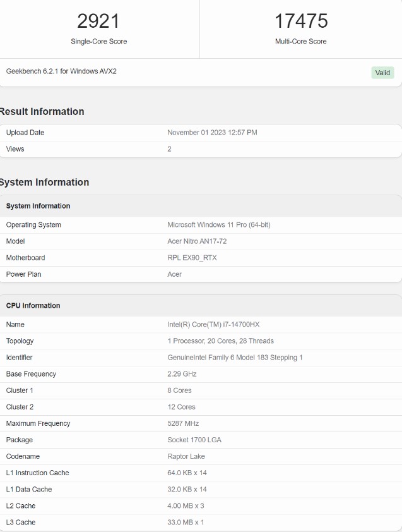Click the Maximum Frequency label
Image resolution: width=402 pixels, height=532 pixels.
pyautogui.click(x=38, y=423)
